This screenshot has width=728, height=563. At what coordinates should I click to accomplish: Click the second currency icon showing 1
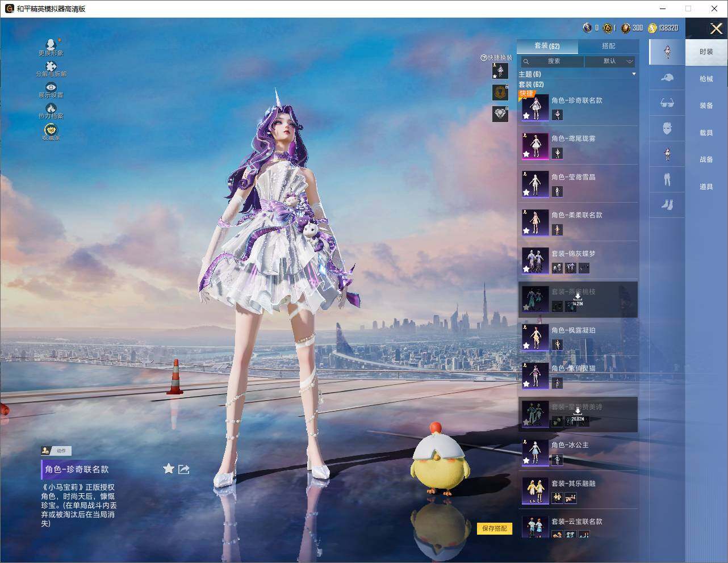[x=607, y=28]
